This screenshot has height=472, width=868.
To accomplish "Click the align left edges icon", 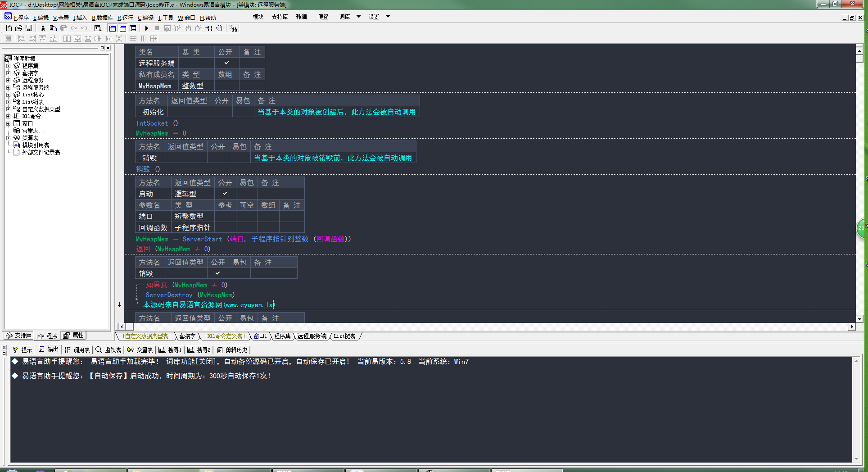I will [x=22, y=39].
